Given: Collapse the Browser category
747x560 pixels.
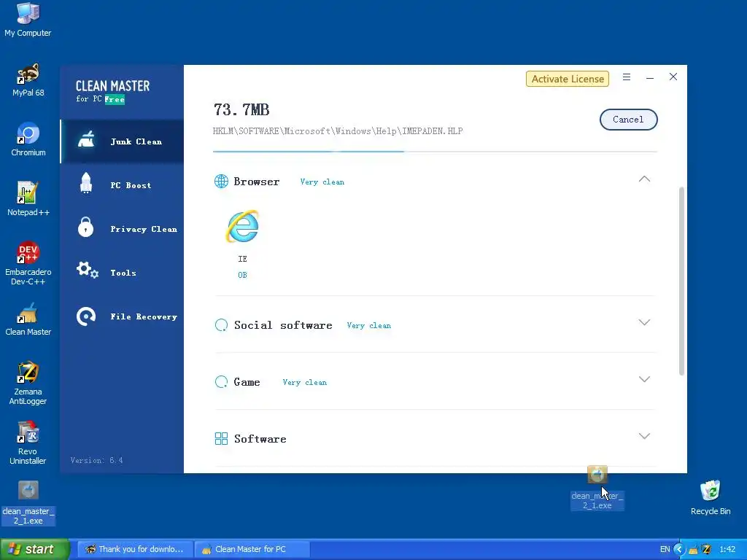Looking at the screenshot, I should tap(644, 179).
